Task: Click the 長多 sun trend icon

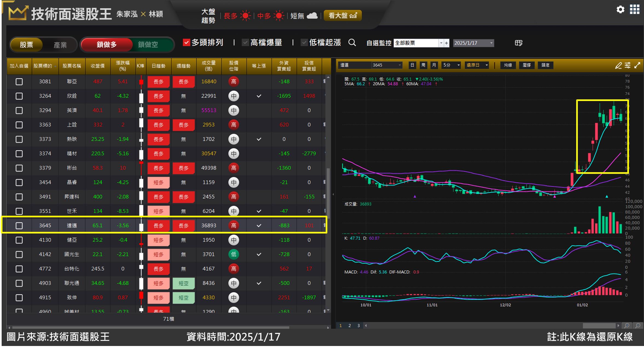Action: (x=245, y=16)
